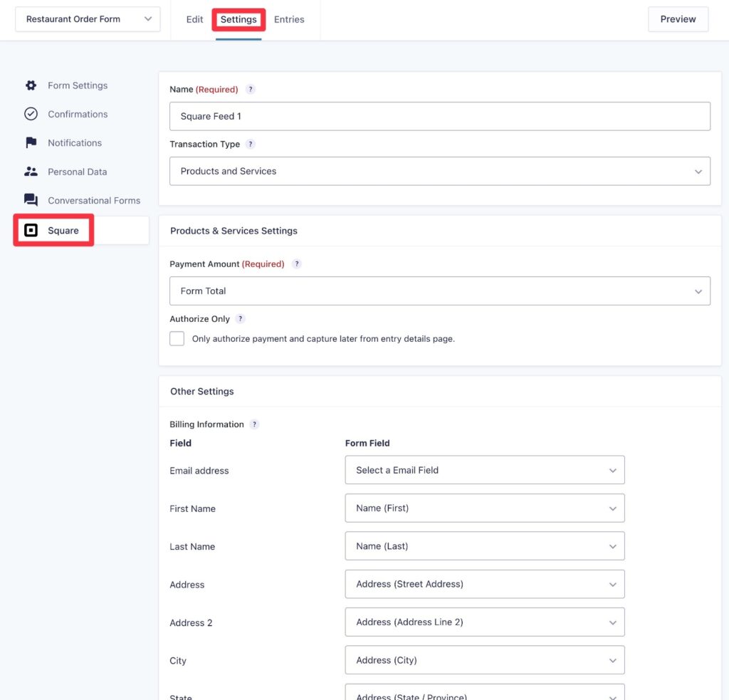Viewport: 729px width, 700px height.
Task: Open the Transaction Type dropdown
Action: coord(439,171)
